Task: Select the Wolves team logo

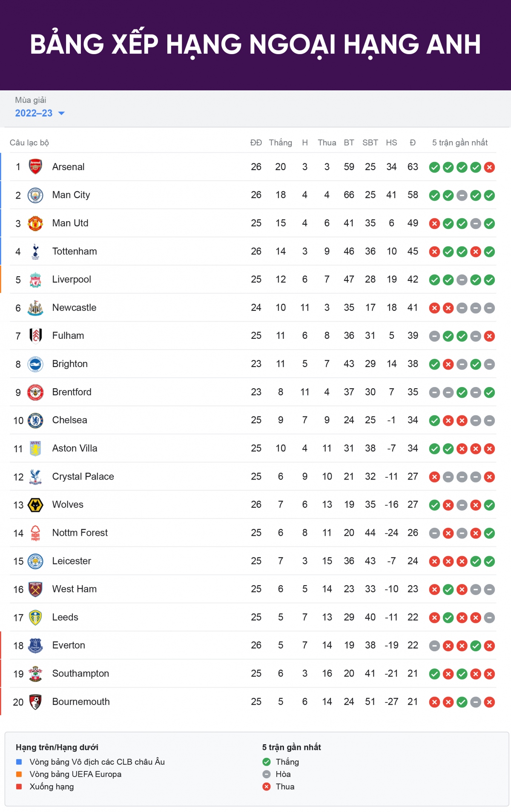Action: click(35, 504)
